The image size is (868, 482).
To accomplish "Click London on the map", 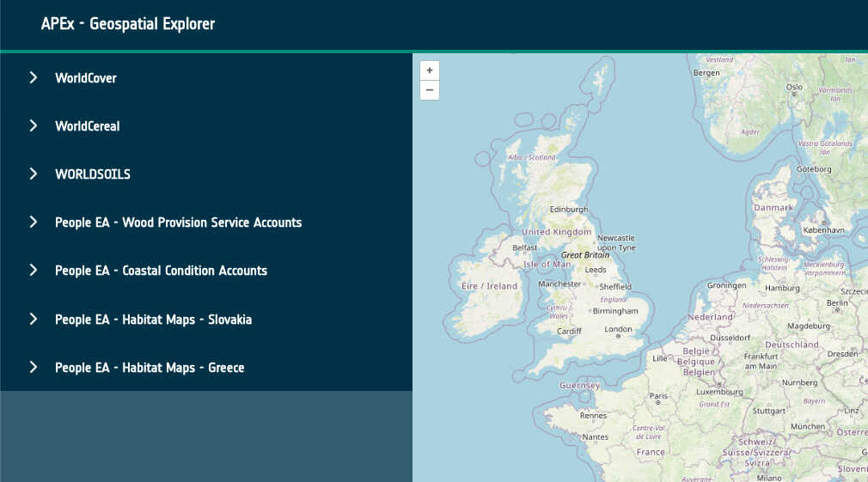I will click(618, 329).
